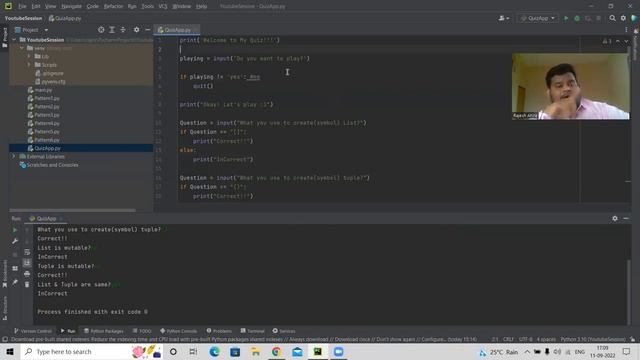Open Python Console tool window
Screen dimensions: 640x360
pos(179,331)
